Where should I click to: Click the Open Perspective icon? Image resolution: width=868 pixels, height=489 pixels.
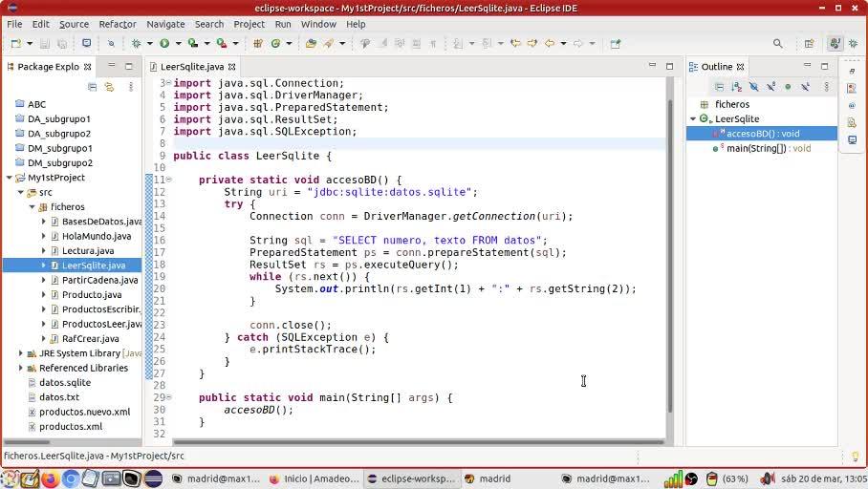[809, 43]
